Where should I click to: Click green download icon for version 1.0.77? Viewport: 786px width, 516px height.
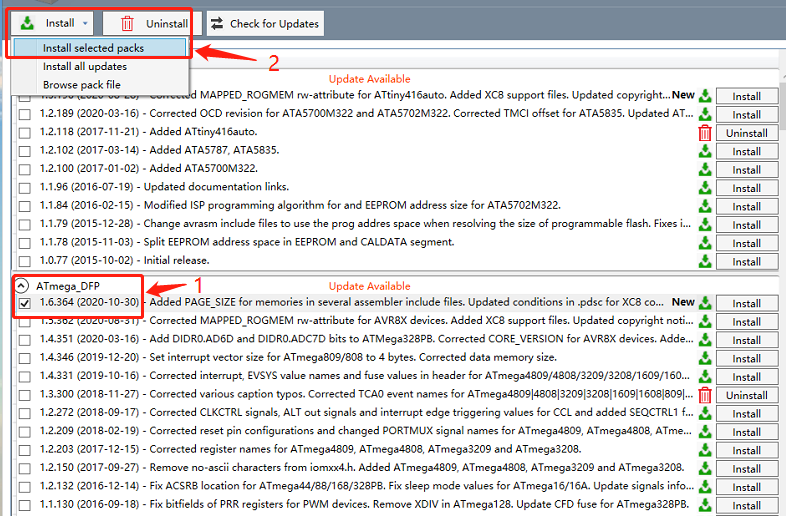click(705, 261)
